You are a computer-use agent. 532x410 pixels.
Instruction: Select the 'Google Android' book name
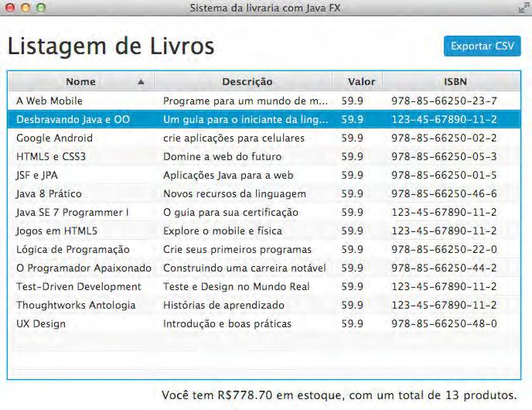pyautogui.click(x=54, y=138)
